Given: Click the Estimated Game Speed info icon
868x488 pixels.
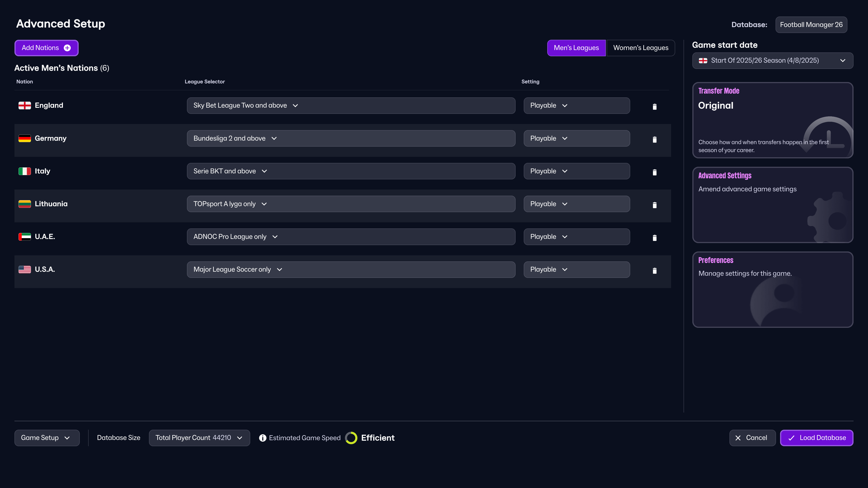Looking at the screenshot, I should [262, 438].
